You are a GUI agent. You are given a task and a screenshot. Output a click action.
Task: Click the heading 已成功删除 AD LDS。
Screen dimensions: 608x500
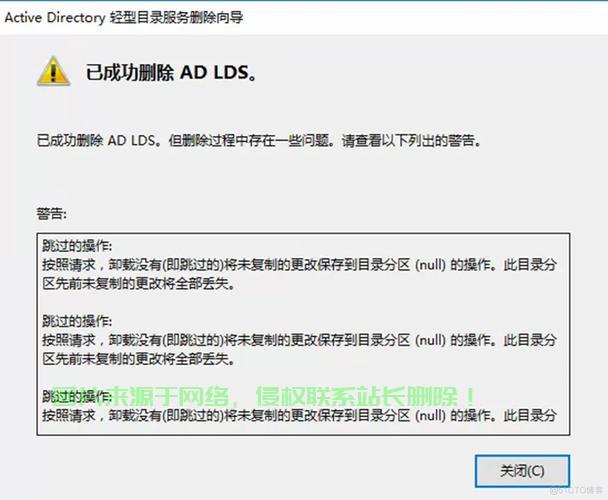(171, 73)
